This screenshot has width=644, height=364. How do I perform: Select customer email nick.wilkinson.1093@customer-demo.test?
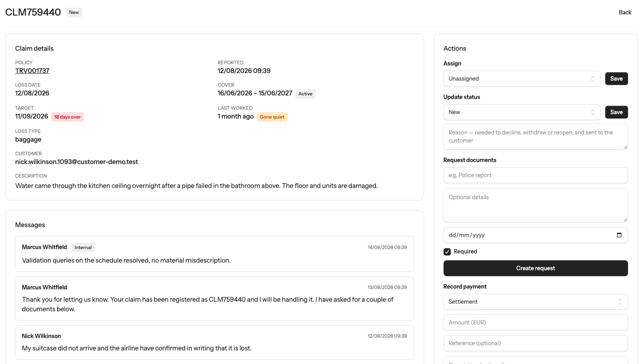pos(77,162)
